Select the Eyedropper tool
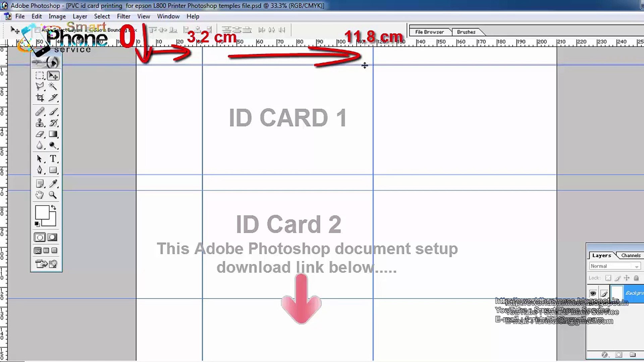Viewport: 644px width, 362px height. pos(53,183)
